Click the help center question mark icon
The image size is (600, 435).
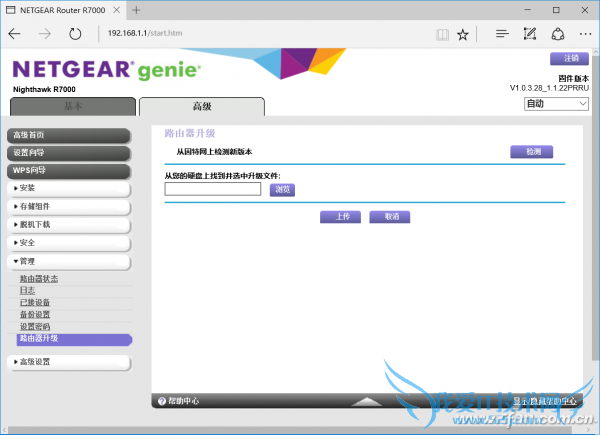162,401
